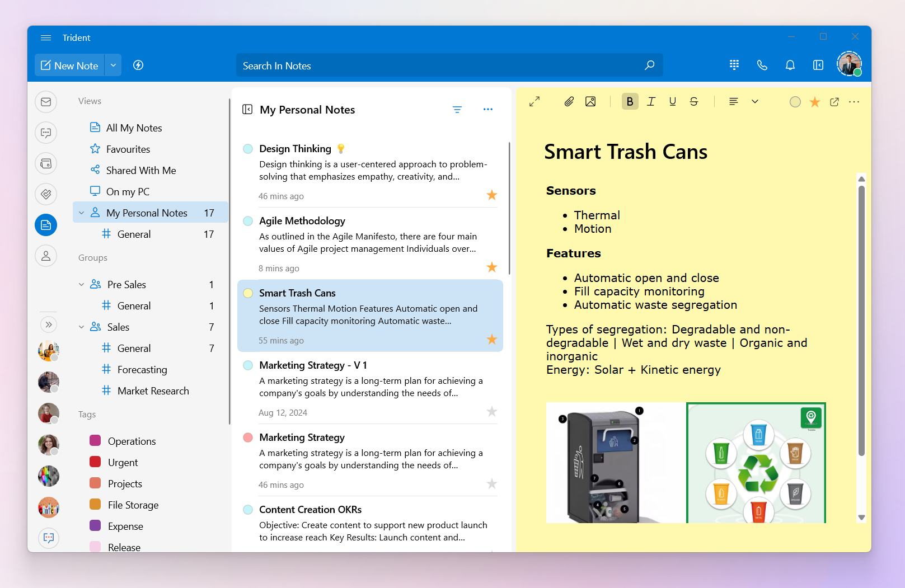905x588 pixels.
Task: Click the phone call icon
Action: (x=762, y=65)
